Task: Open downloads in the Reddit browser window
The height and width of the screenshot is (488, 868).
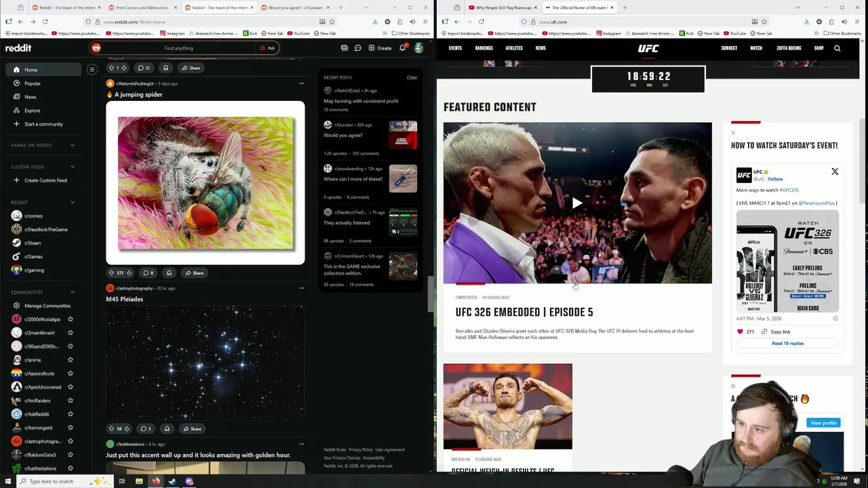Action: (x=375, y=22)
